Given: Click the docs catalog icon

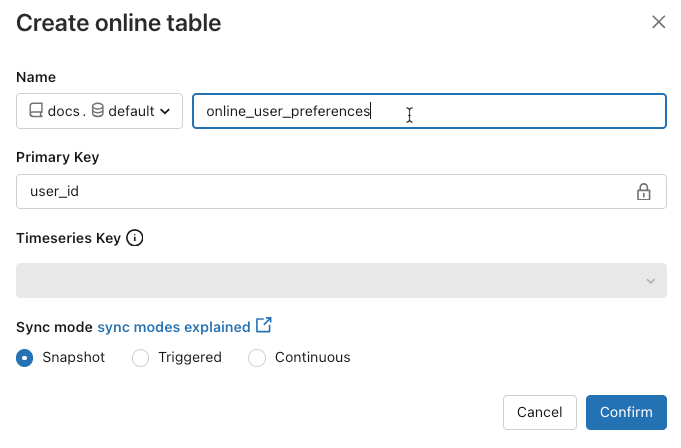Looking at the screenshot, I should (x=35, y=111).
